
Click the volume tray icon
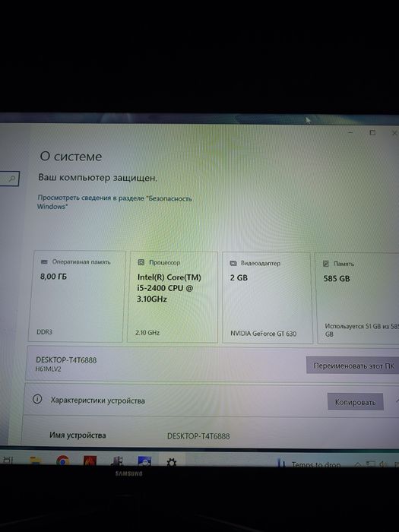[383, 464]
